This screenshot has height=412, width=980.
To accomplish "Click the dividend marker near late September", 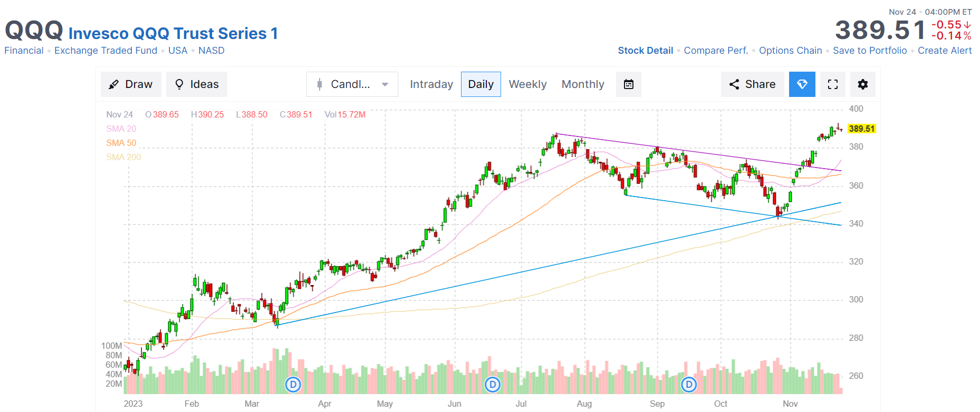I will click(689, 385).
